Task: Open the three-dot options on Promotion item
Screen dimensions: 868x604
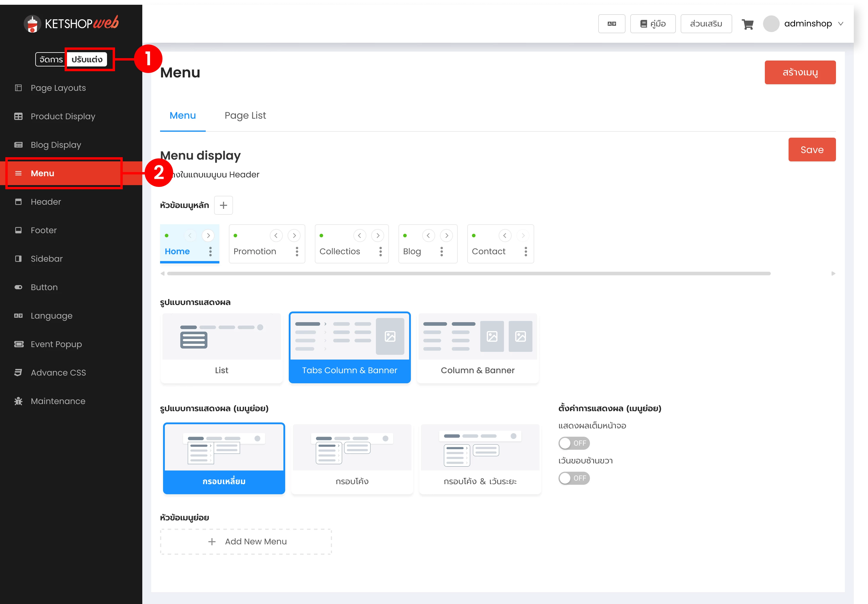Action: [x=297, y=252]
